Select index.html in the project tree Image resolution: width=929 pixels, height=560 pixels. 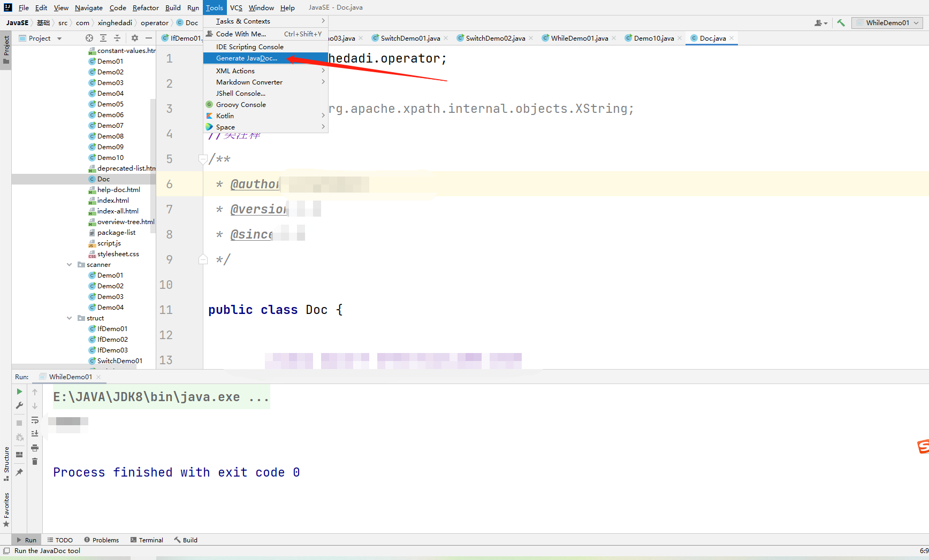[x=113, y=201]
